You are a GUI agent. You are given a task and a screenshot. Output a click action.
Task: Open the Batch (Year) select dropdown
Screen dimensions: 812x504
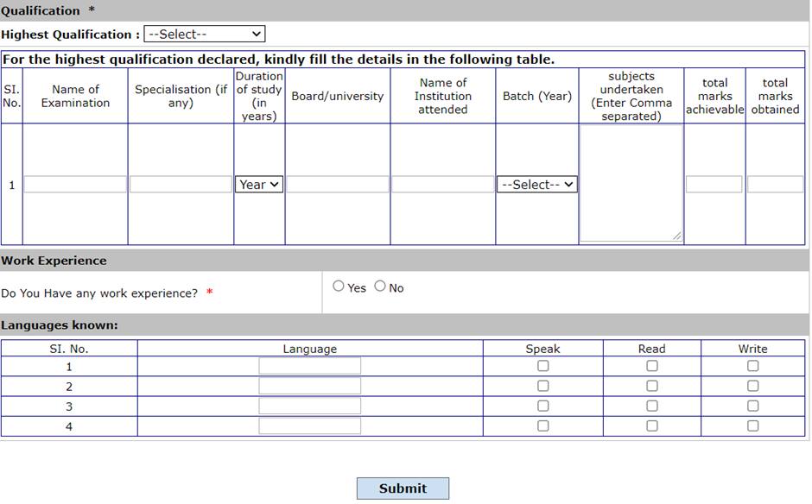pos(536,185)
